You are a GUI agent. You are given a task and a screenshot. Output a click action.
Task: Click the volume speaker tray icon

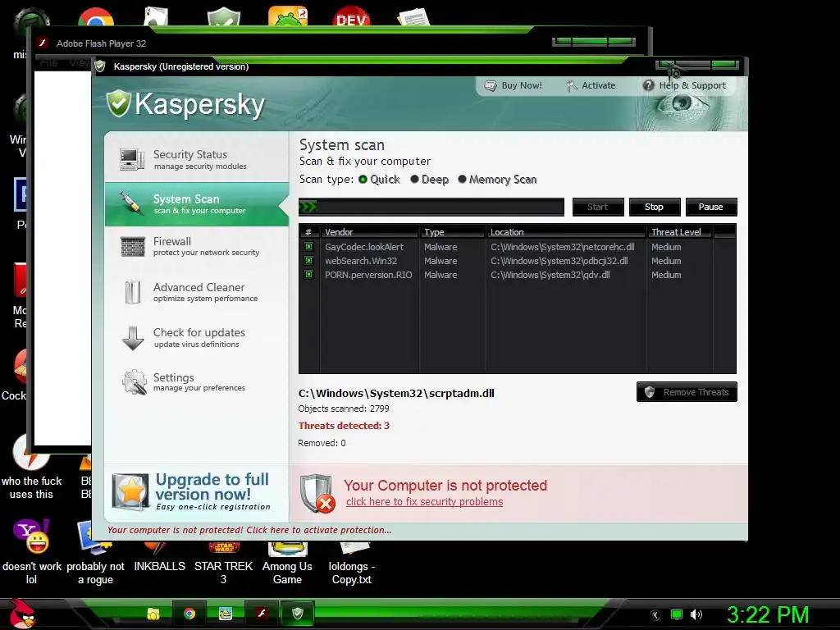696,614
